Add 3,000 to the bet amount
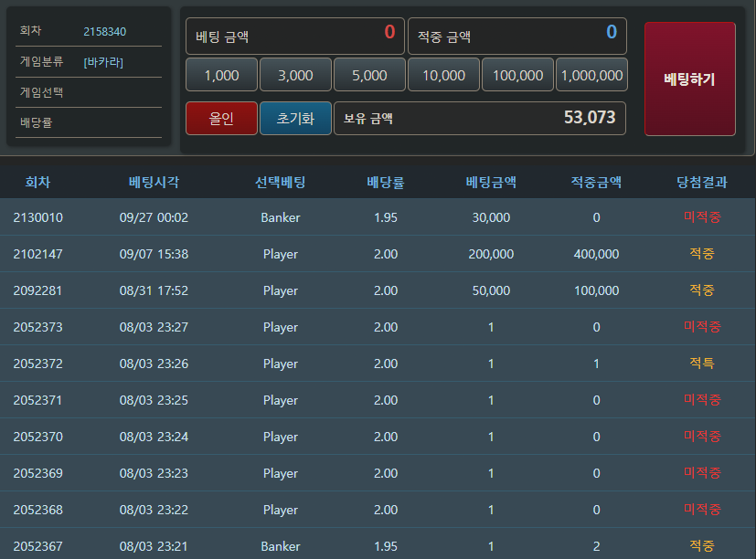756x559 pixels. click(x=295, y=75)
